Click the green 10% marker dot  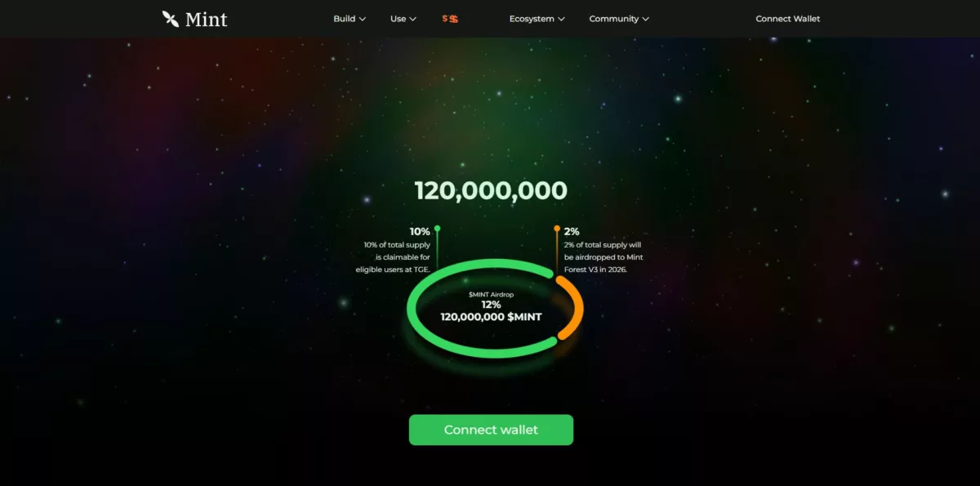point(437,229)
